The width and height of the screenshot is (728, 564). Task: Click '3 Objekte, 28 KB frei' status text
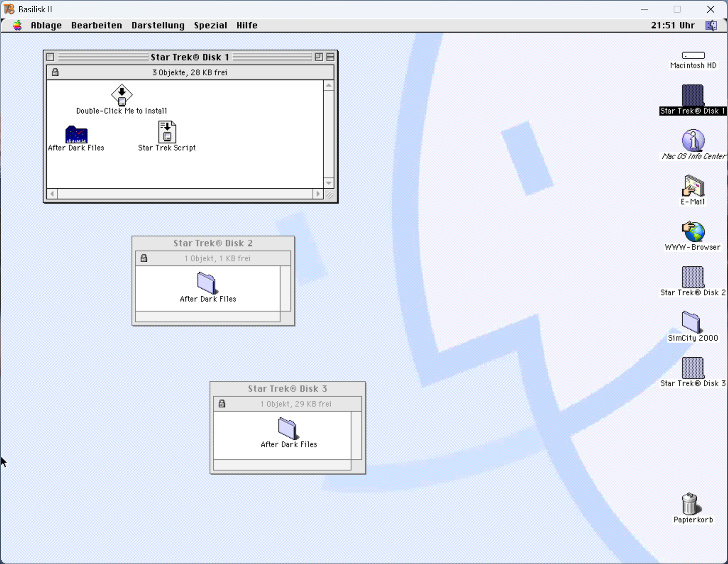coord(190,72)
